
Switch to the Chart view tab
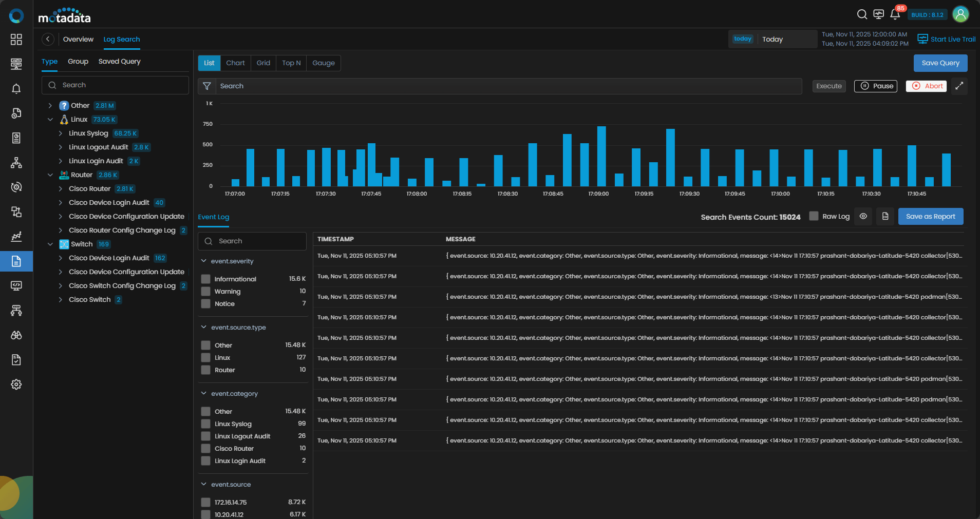(235, 63)
